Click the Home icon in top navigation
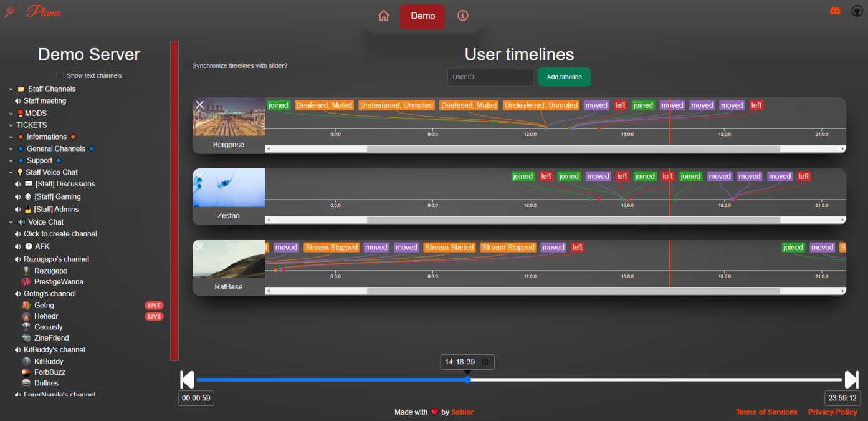The height and width of the screenshot is (421, 868). click(x=384, y=16)
